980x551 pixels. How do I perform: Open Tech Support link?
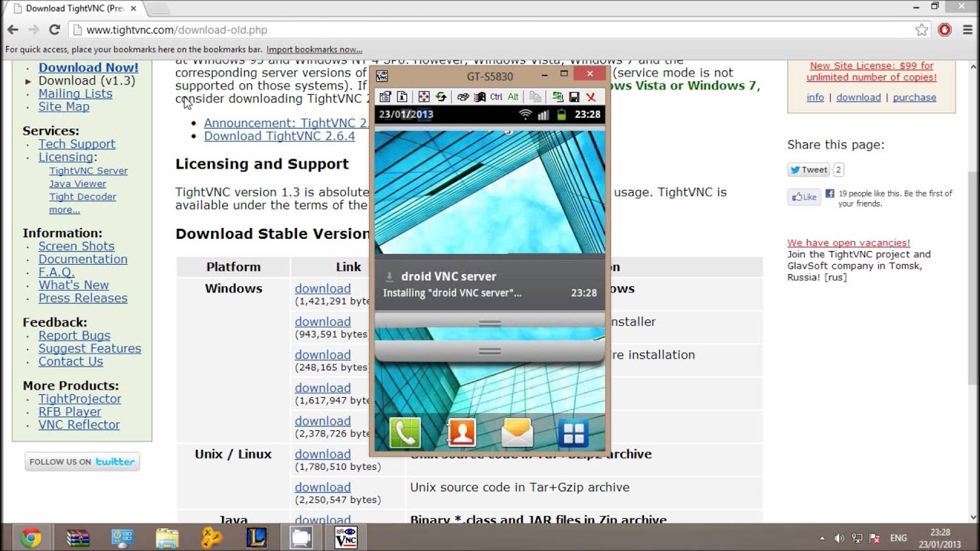coord(77,144)
